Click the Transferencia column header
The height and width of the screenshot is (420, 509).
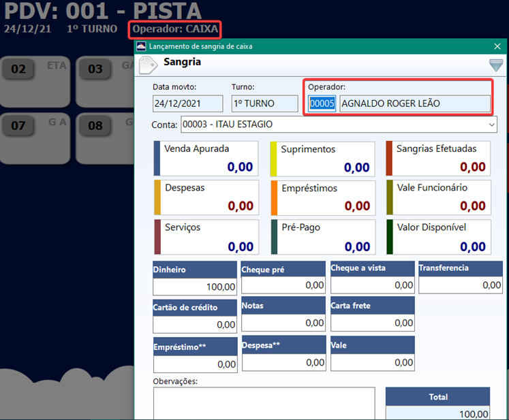461,268
